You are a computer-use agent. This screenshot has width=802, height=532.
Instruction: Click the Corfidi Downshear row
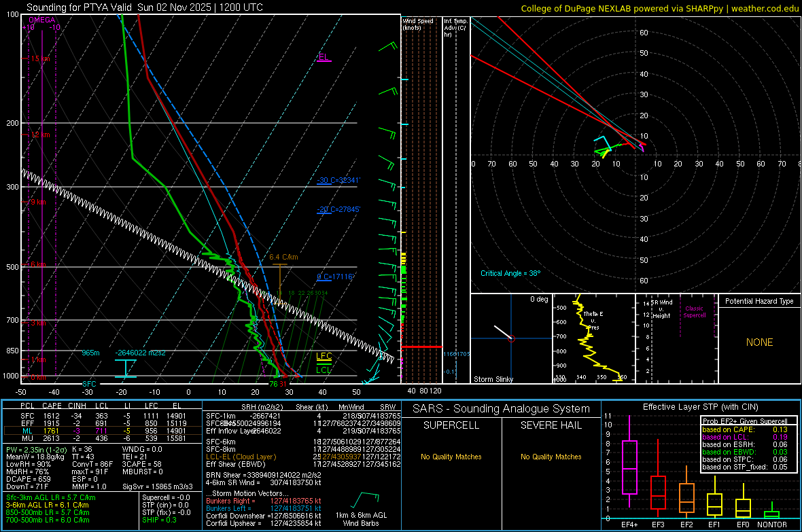pyautogui.click(x=264, y=516)
